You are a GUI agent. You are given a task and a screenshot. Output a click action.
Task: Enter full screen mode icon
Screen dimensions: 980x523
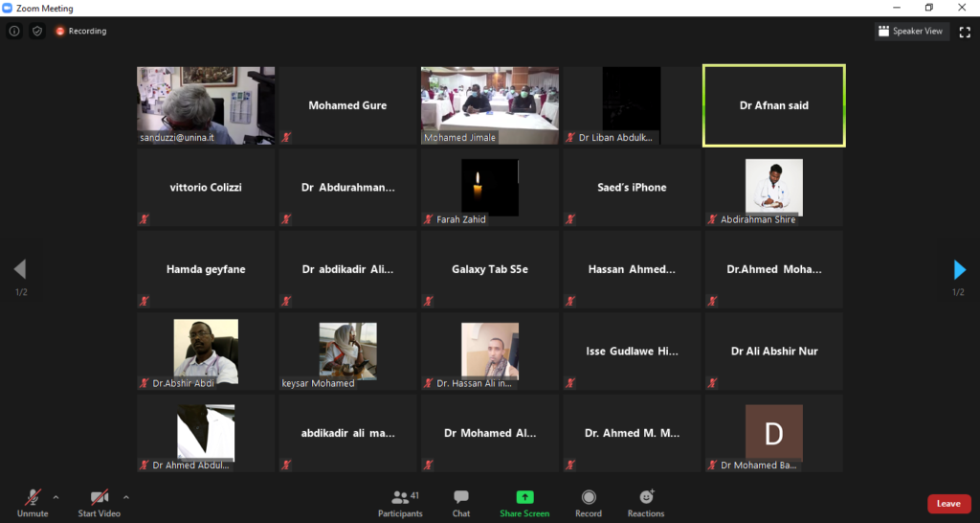coord(964,31)
